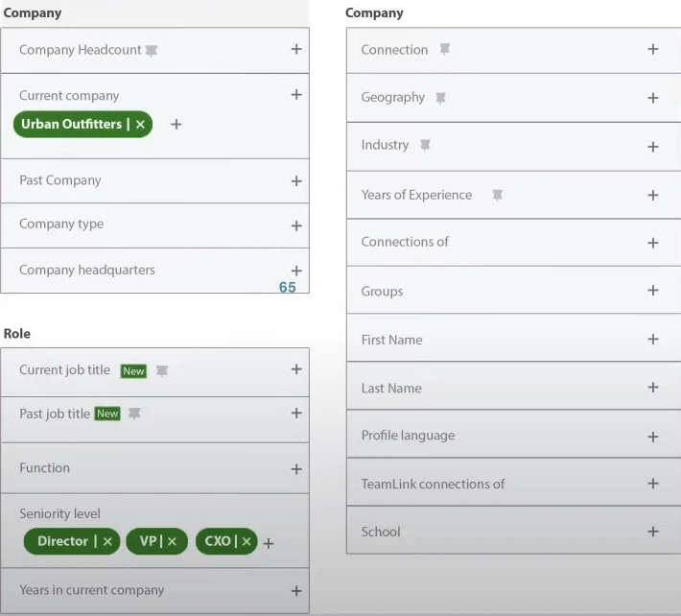Expand the Company type filter
The height and width of the screenshot is (616, 681).
click(x=296, y=225)
